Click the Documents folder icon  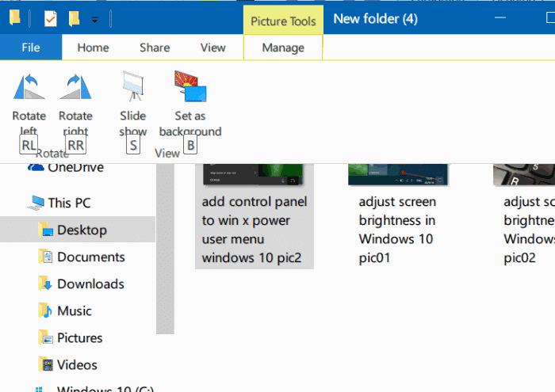click(x=45, y=257)
